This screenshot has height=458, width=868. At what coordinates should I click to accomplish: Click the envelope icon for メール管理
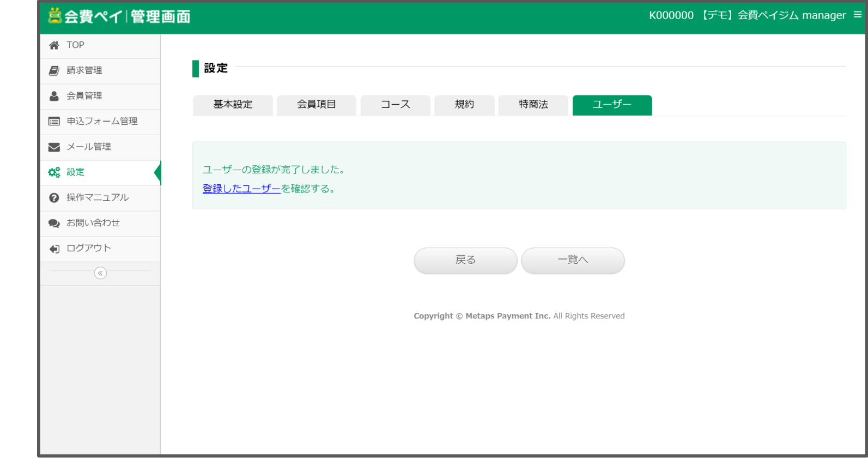[54, 147]
